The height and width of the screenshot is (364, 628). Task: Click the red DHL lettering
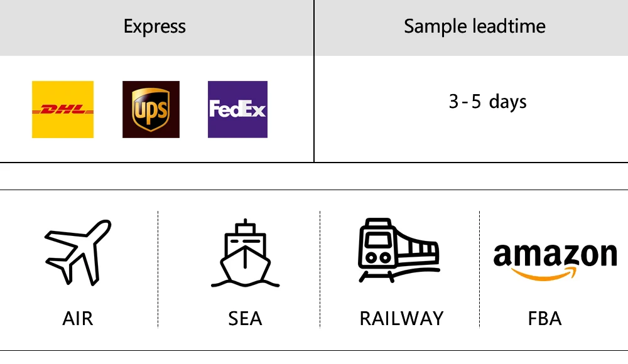[63, 110]
